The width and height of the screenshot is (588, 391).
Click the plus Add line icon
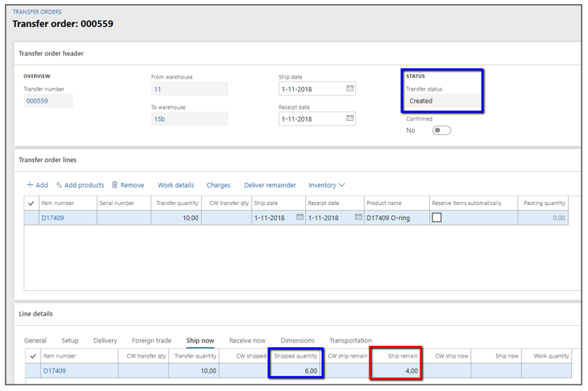click(x=31, y=185)
